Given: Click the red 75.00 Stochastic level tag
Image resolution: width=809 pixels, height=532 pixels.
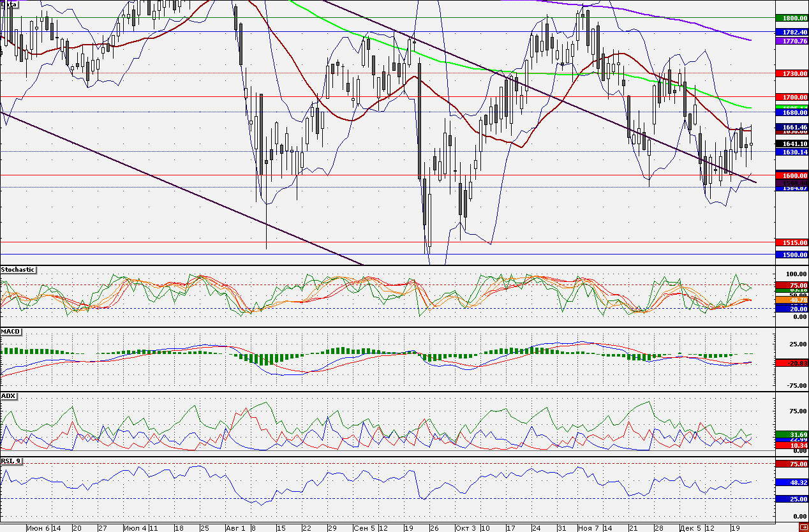Looking at the screenshot, I should click(x=790, y=285).
